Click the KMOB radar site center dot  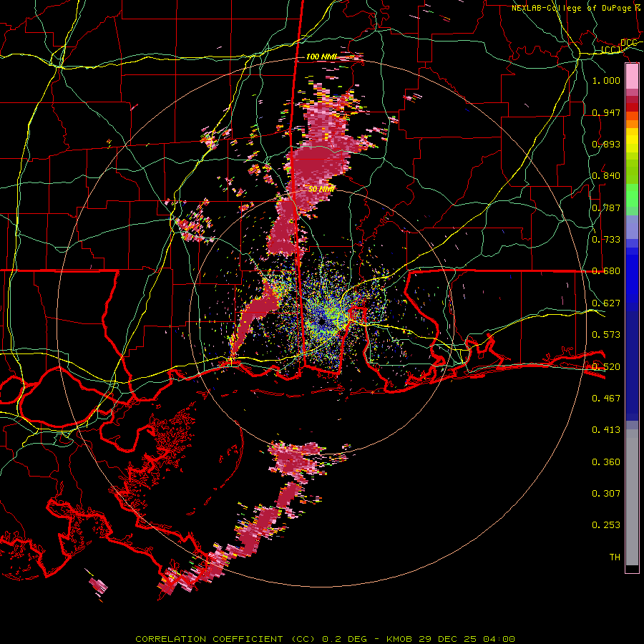click(x=321, y=321)
